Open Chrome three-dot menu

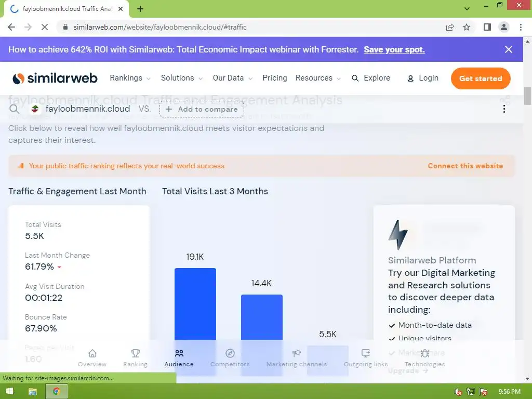click(521, 27)
